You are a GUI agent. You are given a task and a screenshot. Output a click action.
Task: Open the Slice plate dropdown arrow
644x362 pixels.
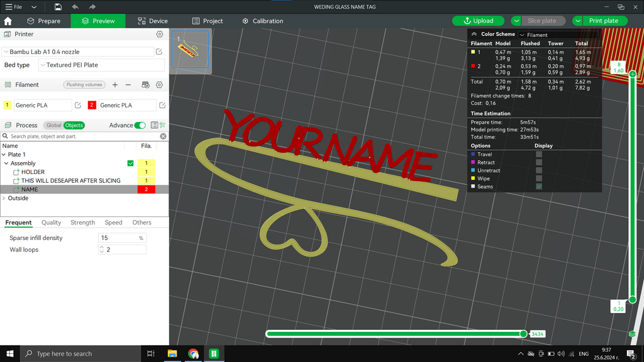516,21
